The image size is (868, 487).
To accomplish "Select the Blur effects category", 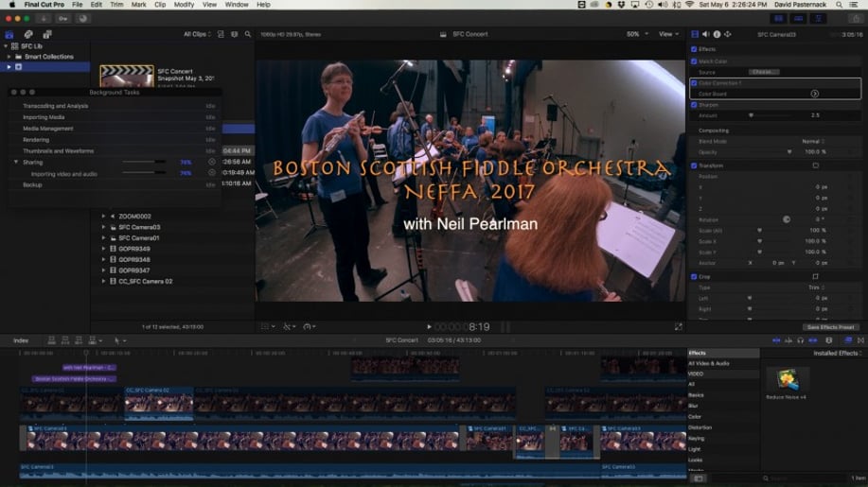I will pyautogui.click(x=693, y=406).
